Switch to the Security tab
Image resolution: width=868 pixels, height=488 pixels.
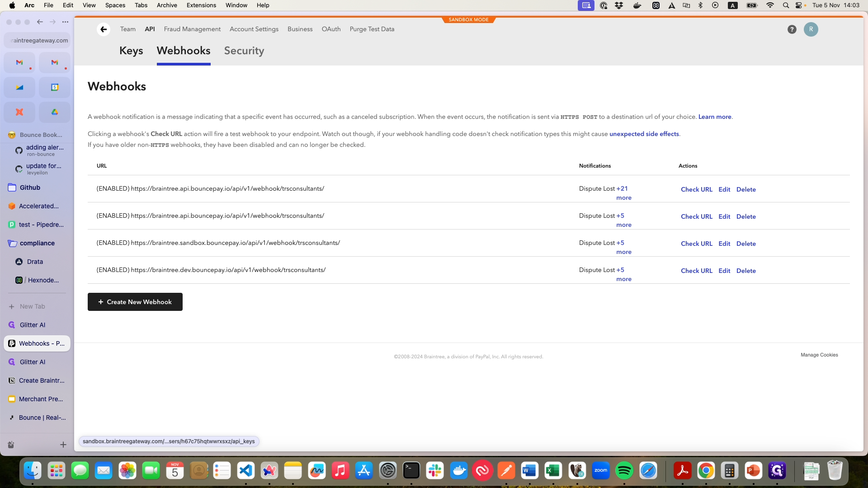pyautogui.click(x=244, y=51)
